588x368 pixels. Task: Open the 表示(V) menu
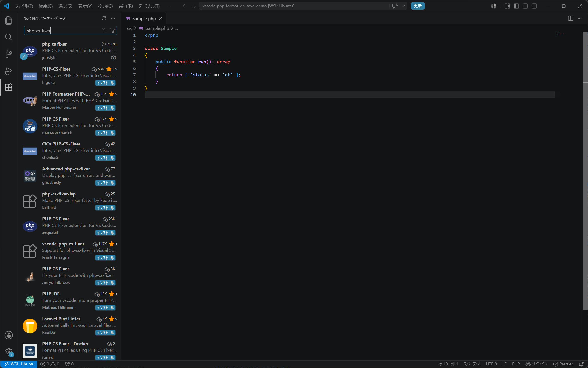(85, 6)
